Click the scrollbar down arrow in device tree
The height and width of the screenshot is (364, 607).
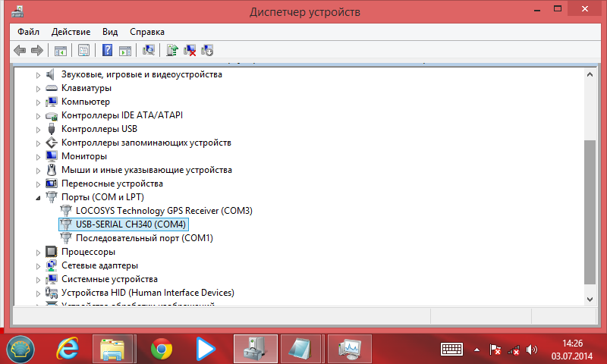pyautogui.click(x=590, y=299)
